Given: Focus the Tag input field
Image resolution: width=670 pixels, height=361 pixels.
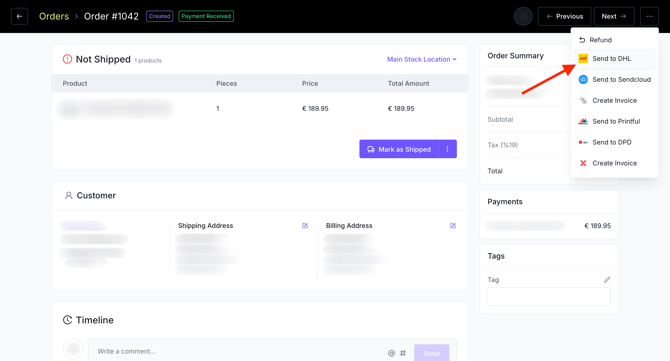Looking at the screenshot, I should pyautogui.click(x=549, y=296).
